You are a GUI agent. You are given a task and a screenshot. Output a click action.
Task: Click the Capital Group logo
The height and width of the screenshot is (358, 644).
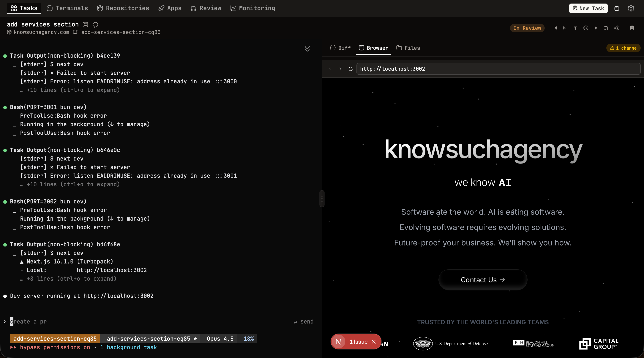tap(599, 344)
